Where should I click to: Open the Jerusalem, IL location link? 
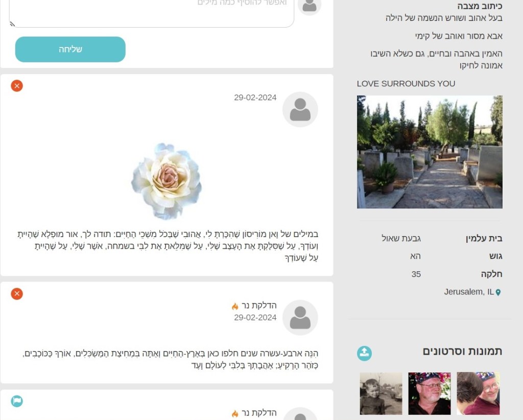click(469, 292)
